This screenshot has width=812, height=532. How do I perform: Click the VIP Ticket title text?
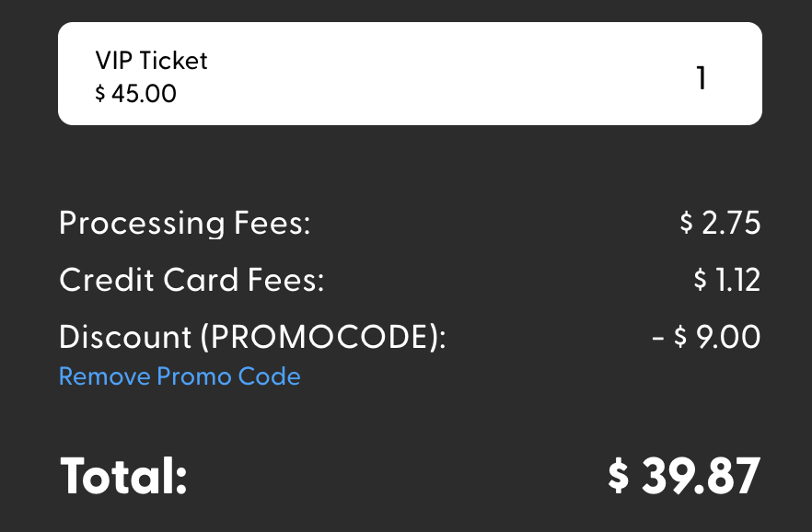click(x=151, y=59)
